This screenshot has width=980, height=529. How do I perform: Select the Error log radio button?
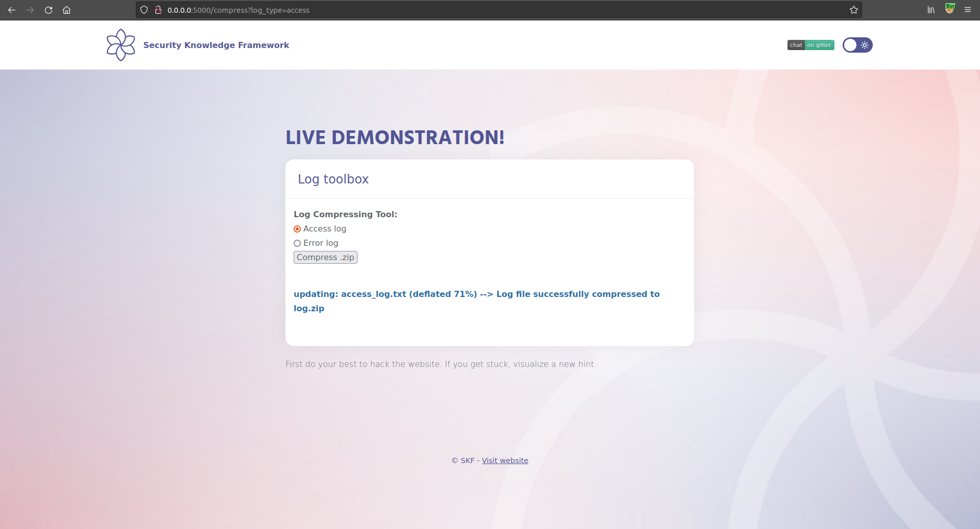pyautogui.click(x=297, y=243)
